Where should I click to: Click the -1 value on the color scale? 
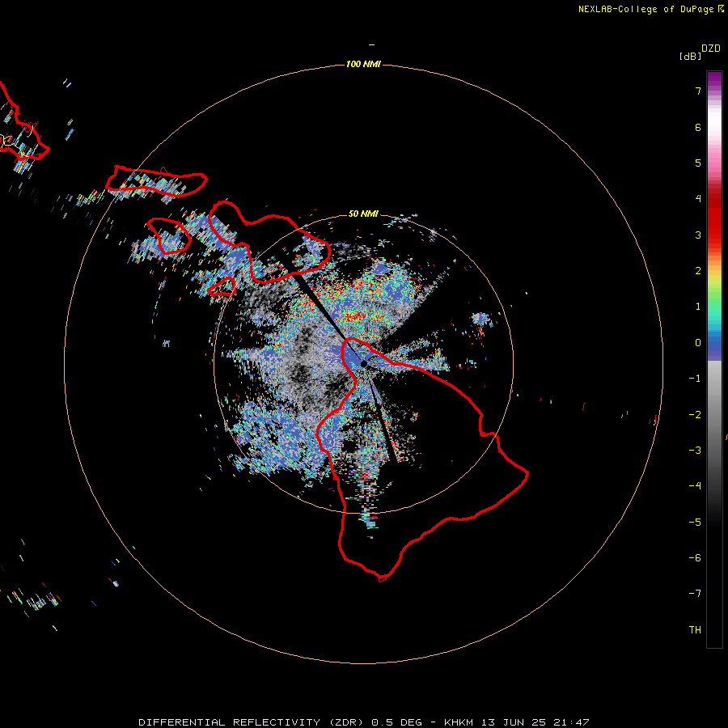[695, 379]
